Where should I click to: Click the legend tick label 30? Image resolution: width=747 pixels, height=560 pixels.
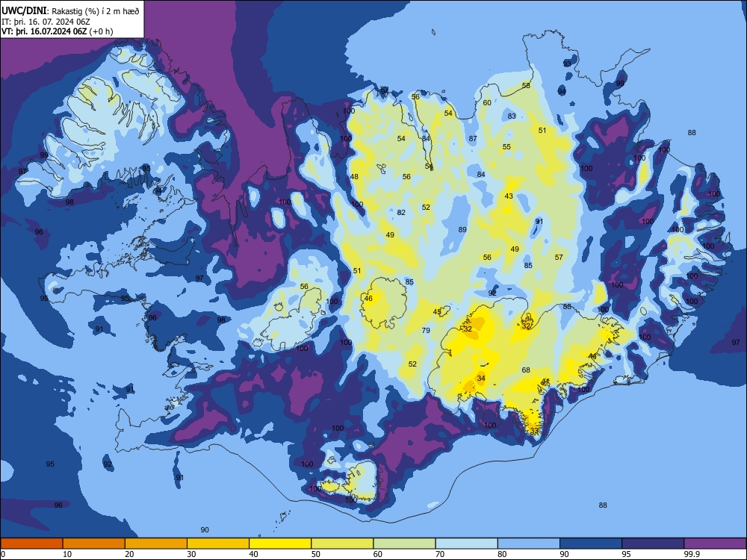click(x=191, y=554)
